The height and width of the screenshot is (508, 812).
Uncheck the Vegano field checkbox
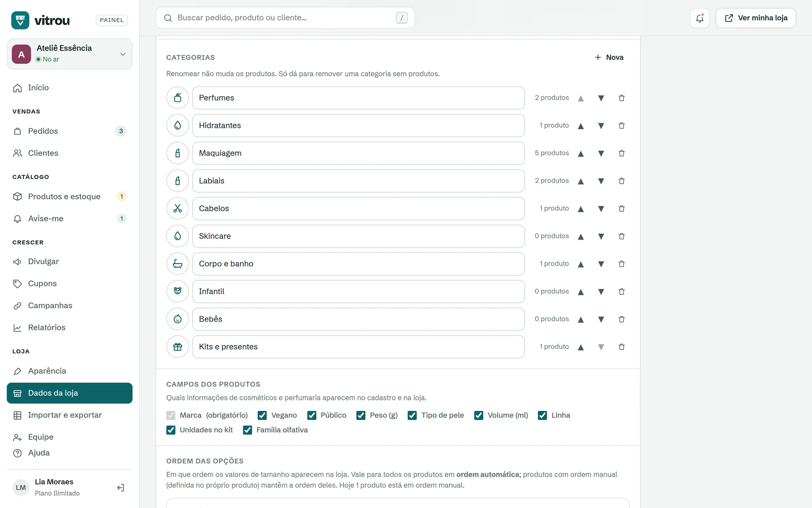[262, 415]
